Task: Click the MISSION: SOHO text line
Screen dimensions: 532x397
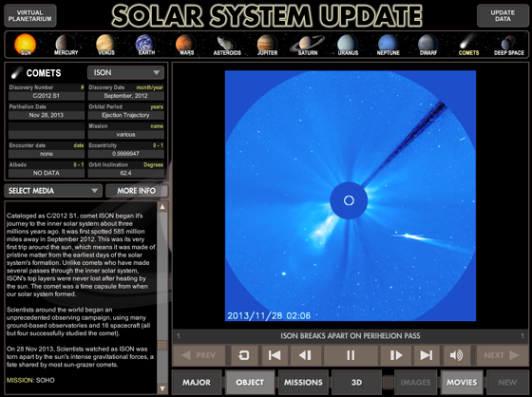Action: 30,380
